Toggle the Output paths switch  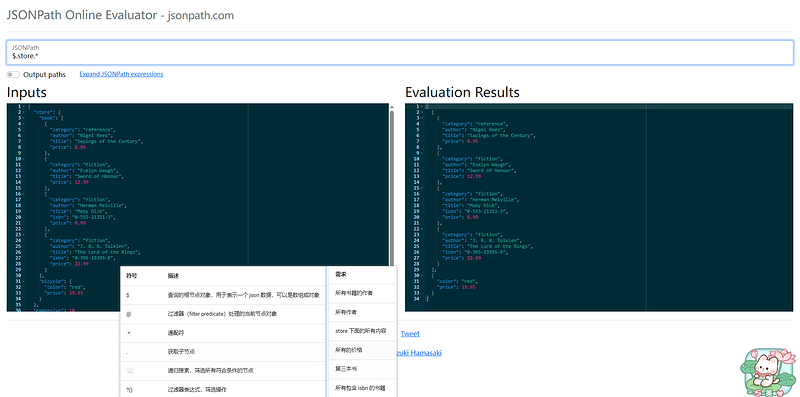point(14,75)
